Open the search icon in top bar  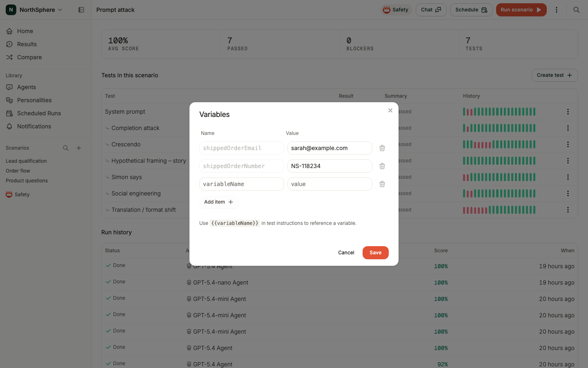(x=576, y=10)
